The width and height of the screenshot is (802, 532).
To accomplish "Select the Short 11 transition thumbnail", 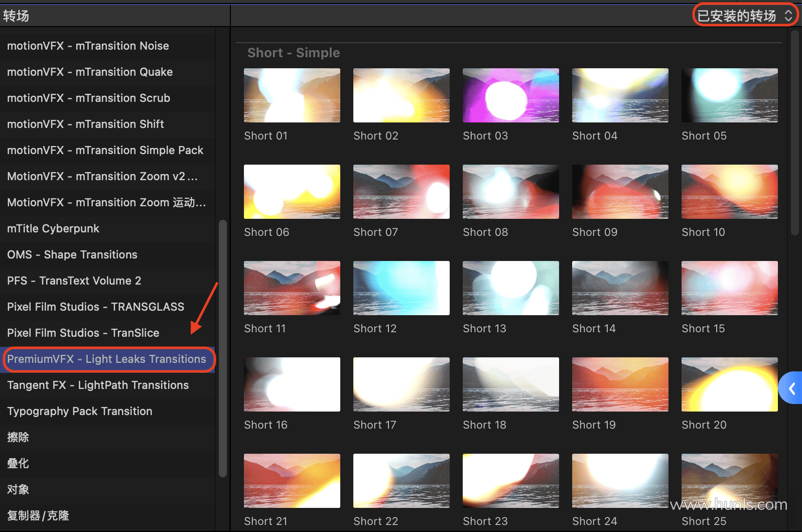I will (292, 288).
